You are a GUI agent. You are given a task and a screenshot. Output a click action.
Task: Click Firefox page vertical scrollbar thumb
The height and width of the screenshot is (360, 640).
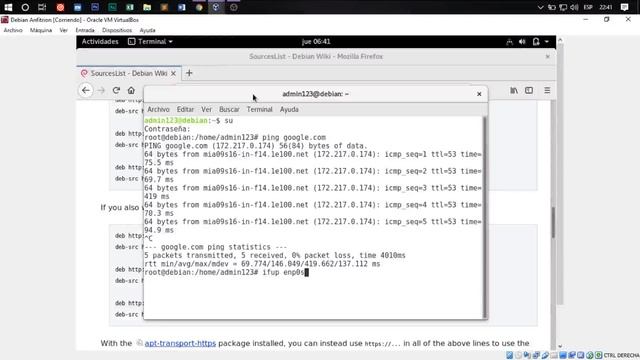[553, 222]
